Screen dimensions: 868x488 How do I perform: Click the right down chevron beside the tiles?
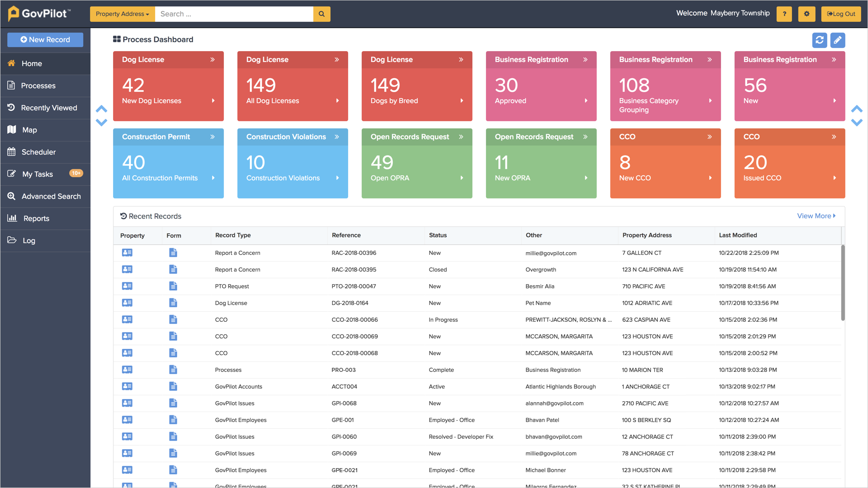pos(857,122)
